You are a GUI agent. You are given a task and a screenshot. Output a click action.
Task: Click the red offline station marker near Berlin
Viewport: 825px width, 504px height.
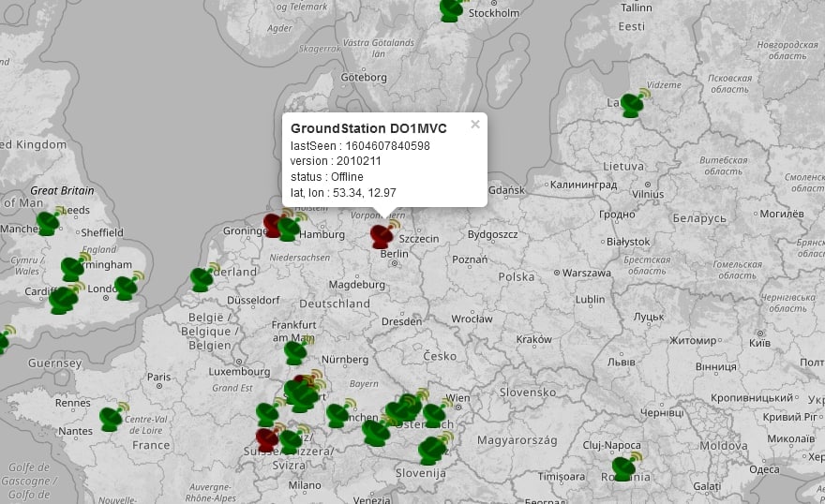(382, 236)
